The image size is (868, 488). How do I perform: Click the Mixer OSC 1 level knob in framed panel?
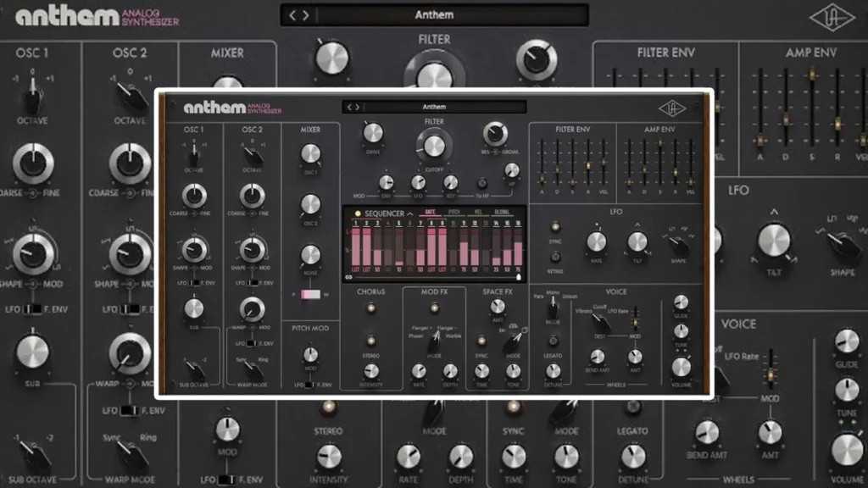tap(310, 154)
